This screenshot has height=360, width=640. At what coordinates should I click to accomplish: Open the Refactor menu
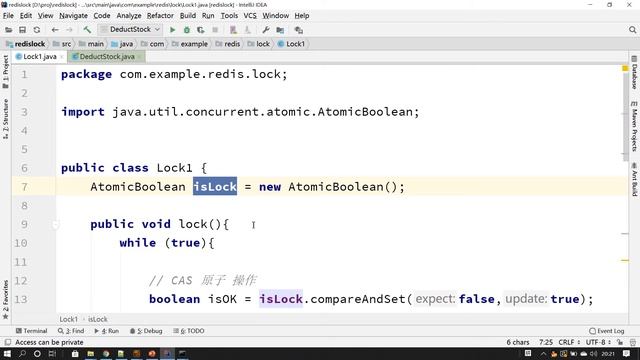pyautogui.click(x=160, y=16)
